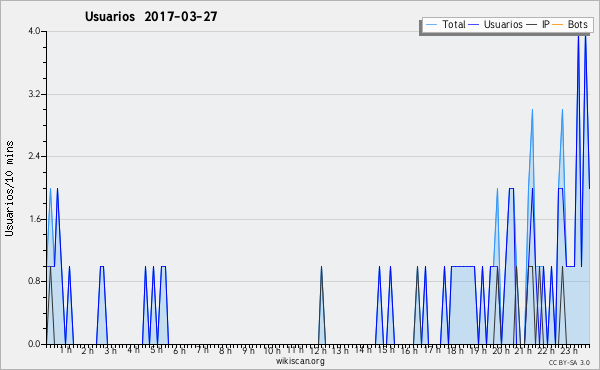
Task: Click the 3.2 y-axis value
Action: pyautogui.click(x=34, y=94)
